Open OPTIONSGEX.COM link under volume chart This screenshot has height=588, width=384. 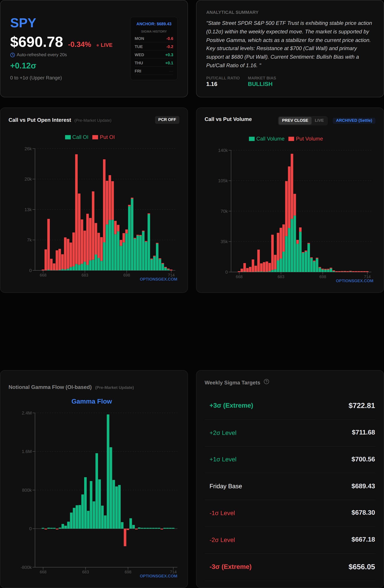(354, 281)
